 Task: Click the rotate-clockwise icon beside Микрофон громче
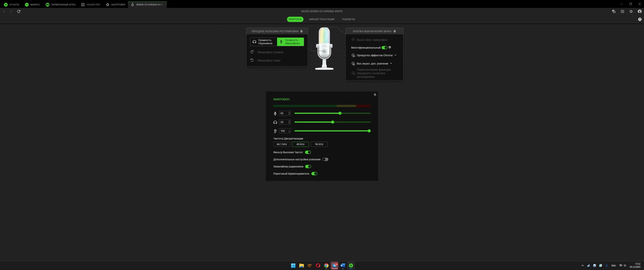tap(252, 52)
